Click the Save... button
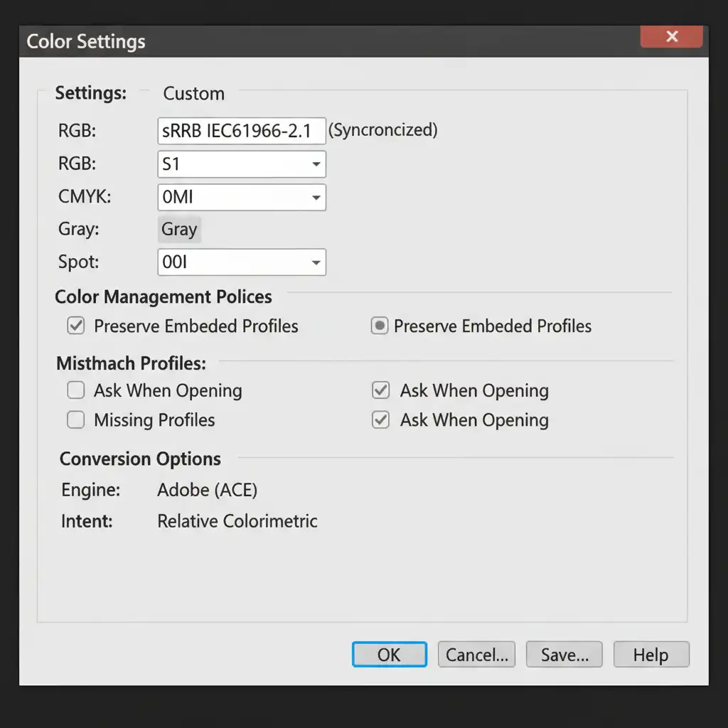Image resolution: width=728 pixels, height=728 pixels. [x=564, y=655]
